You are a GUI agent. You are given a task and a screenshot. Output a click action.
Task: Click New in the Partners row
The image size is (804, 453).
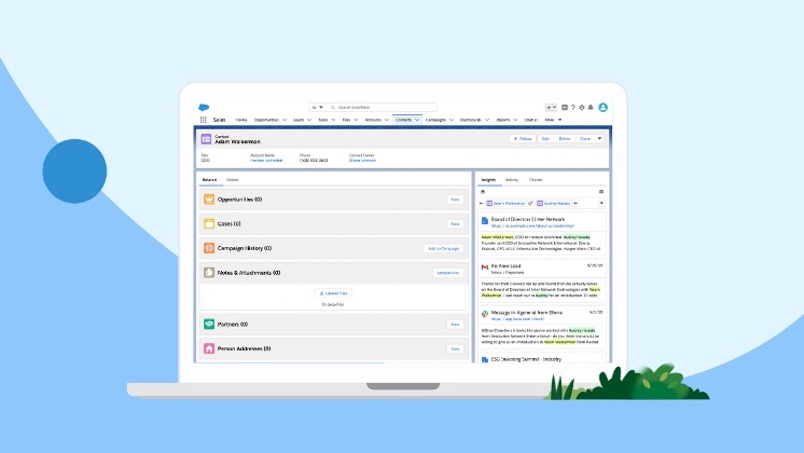click(x=455, y=324)
